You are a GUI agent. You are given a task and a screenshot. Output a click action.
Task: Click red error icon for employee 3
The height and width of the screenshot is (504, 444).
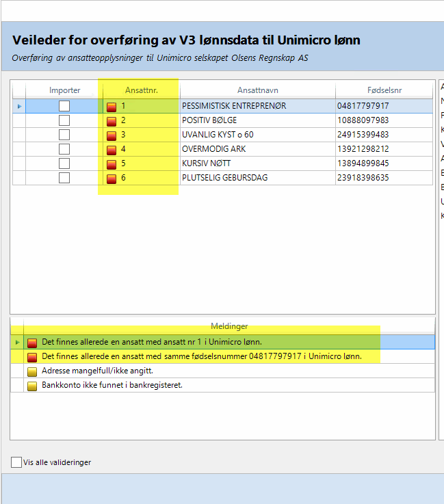click(x=112, y=135)
